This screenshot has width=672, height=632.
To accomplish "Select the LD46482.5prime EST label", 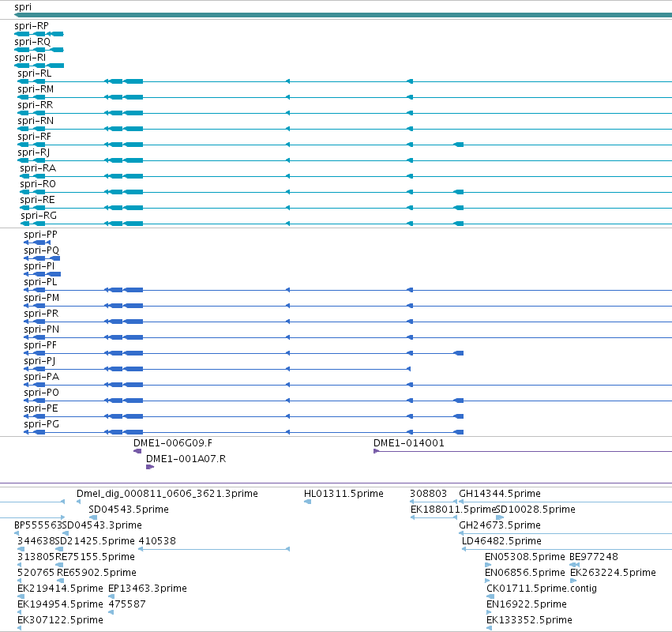I will [501, 541].
